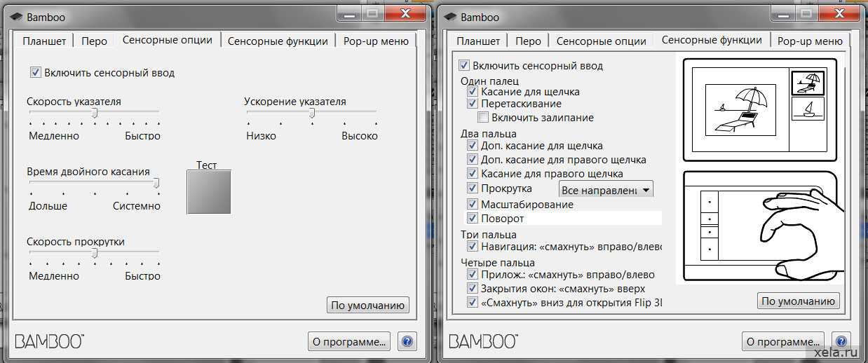Click the Тест double-tap test square
This screenshot has width=868, height=363.
208,191
